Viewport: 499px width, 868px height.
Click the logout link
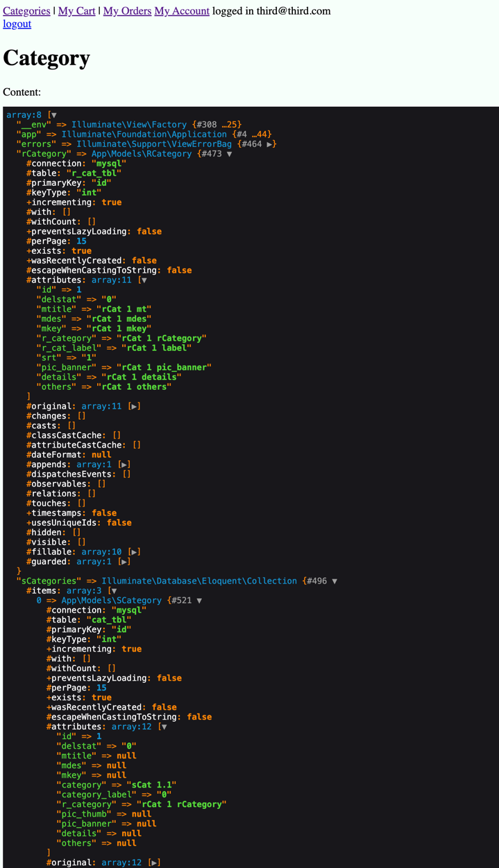(17, 24)
